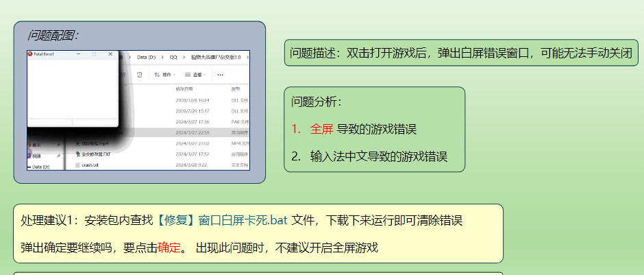Viewport: 644px width, 275px height.
Task: Sort by 修改日期 column header
Action: point(185,89)
